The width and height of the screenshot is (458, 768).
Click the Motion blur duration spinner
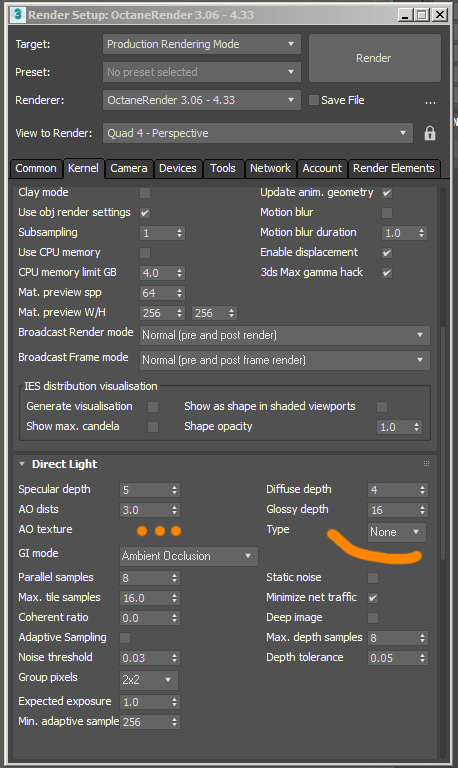422,233
